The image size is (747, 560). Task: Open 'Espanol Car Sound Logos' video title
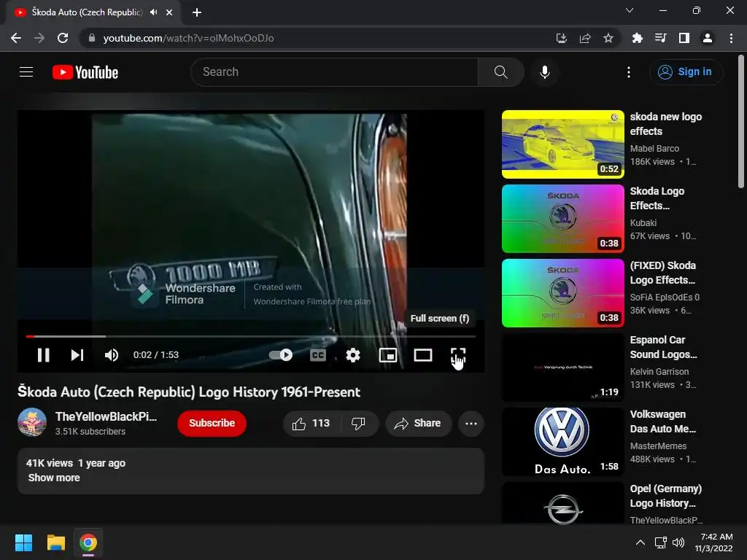[663, 347]
